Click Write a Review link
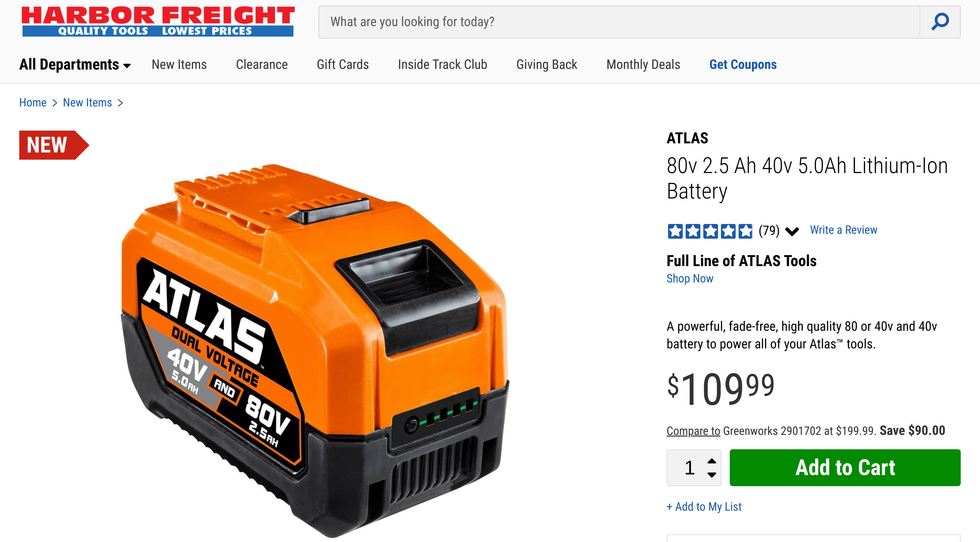 point(843,230)
